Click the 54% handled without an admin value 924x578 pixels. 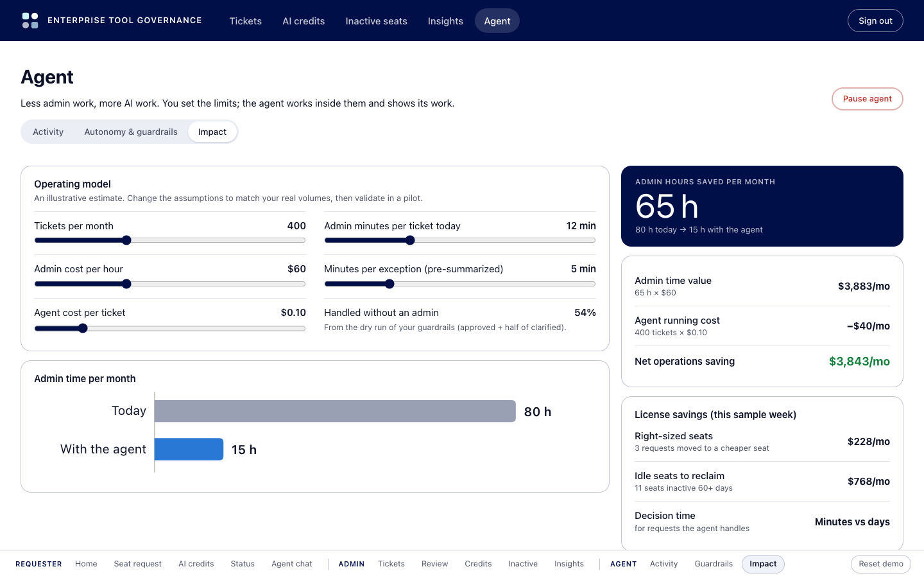click(585, 313)
